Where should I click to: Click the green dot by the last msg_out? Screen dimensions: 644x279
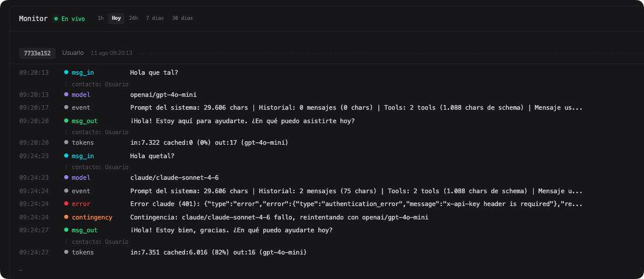pos(66,231)
